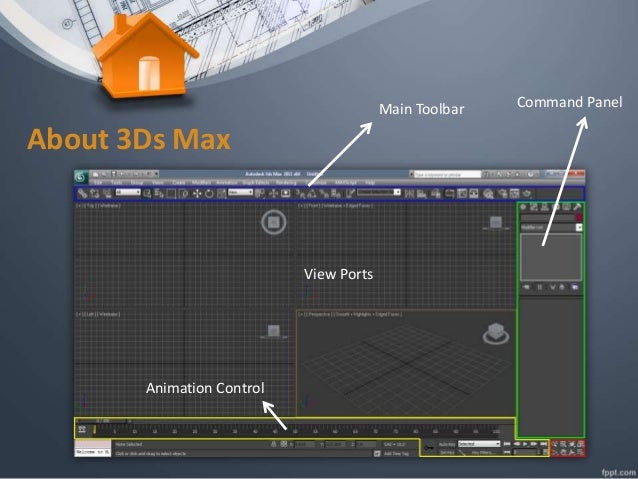Click the Set Key button

[447, 453]
